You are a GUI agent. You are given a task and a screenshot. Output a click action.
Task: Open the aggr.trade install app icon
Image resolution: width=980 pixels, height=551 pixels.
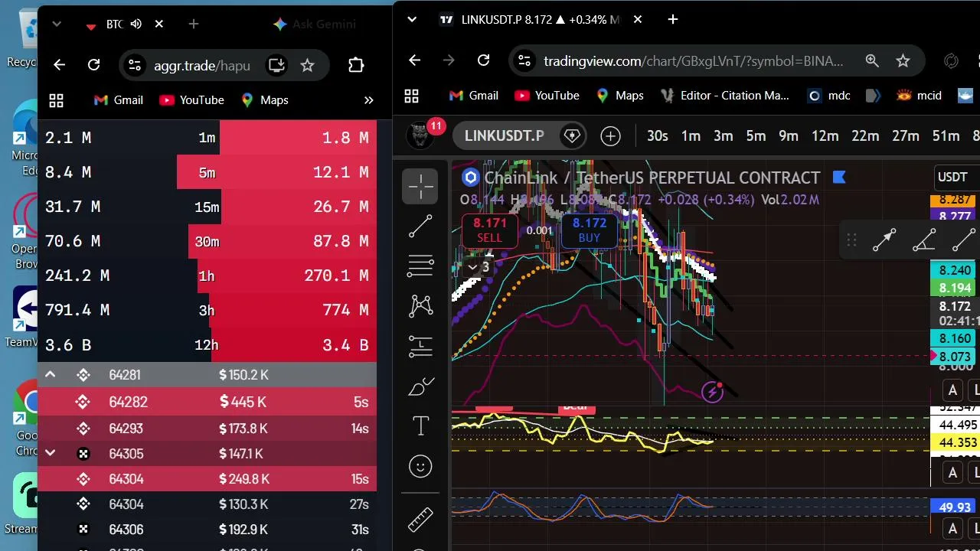click(276, 65)
